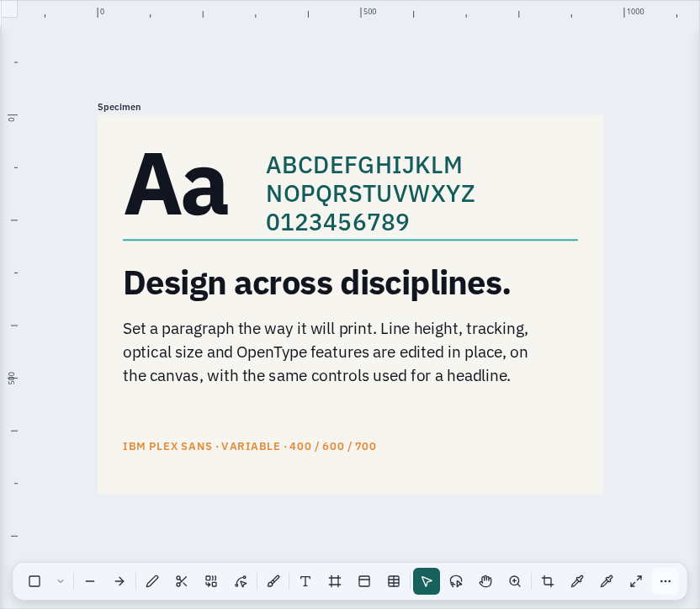This screenshot has width=700, height=609.
Task: Click the NOPQRSTUVWXYZ text line
Action: click(x=370, y=193)
